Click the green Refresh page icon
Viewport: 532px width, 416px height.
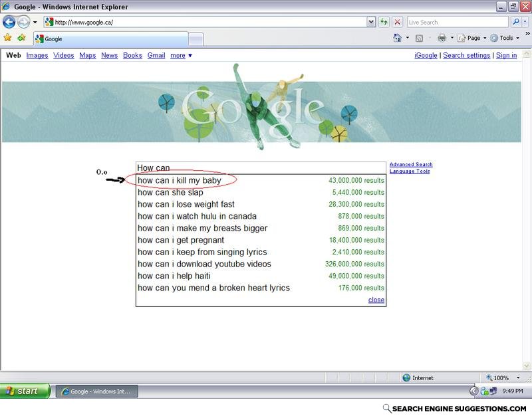[x=384, y=23]
